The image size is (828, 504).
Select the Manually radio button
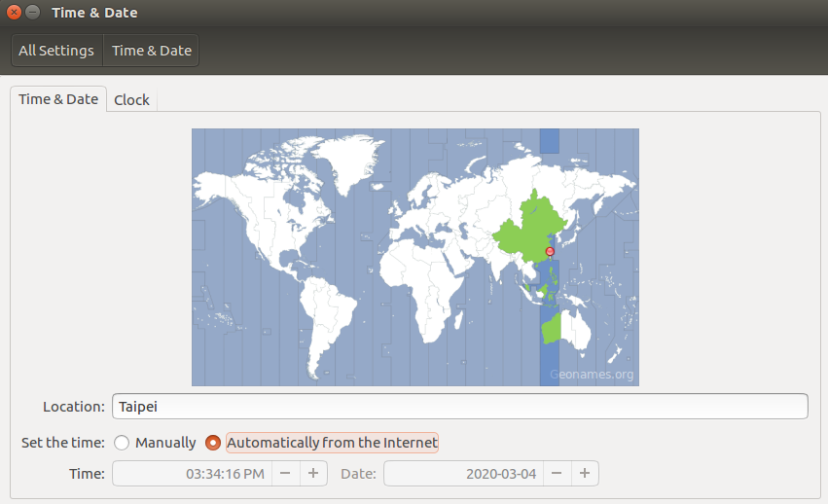[122, 443]
